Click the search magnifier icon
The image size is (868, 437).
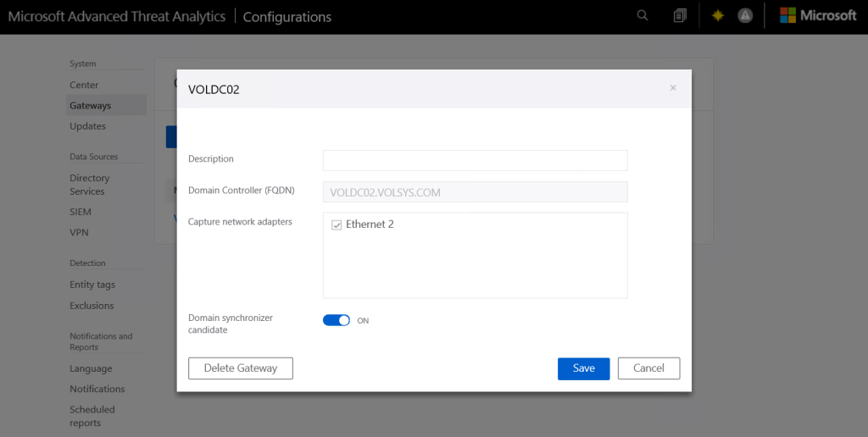643,15
